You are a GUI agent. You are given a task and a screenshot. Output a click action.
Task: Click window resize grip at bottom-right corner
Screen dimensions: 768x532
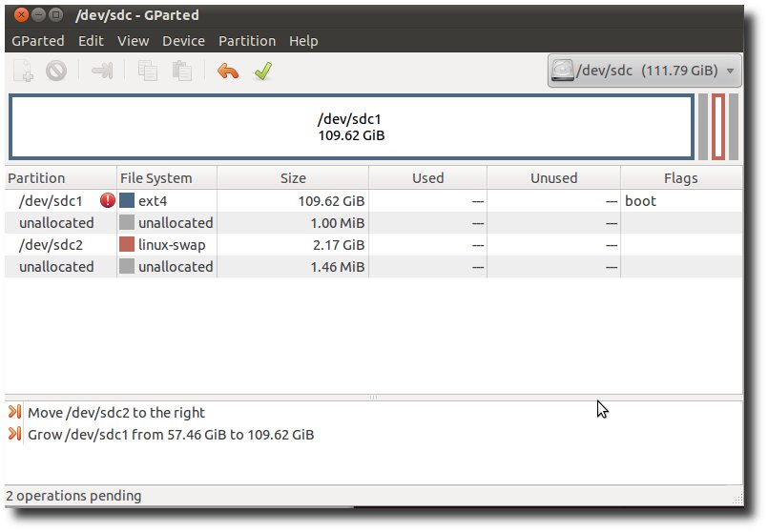pos(737,499)
